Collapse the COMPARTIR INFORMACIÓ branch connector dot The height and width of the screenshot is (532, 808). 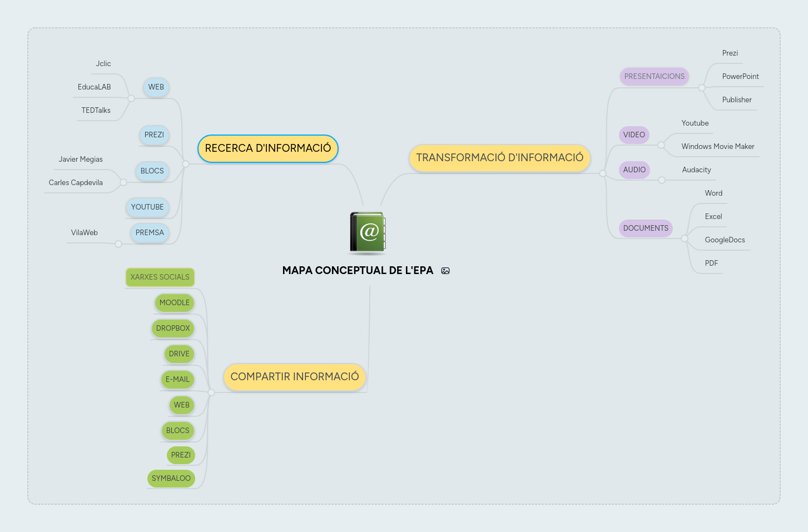[211, 391]
